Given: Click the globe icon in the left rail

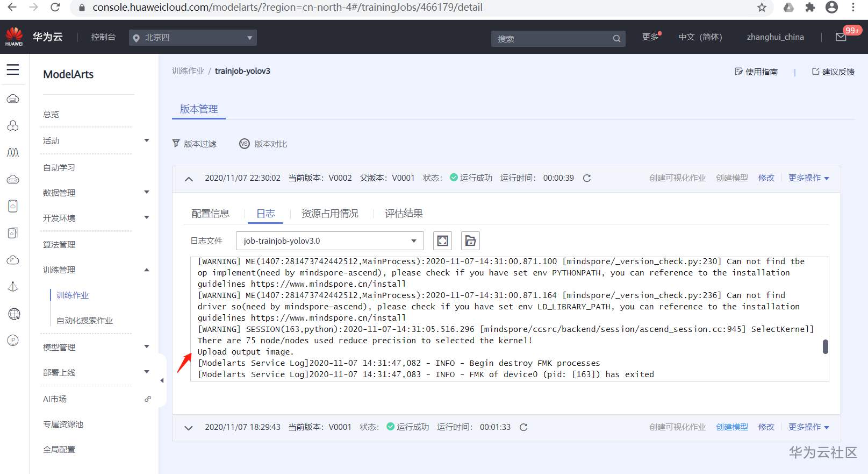Looking at the screenshot, I should pos(14,314).
